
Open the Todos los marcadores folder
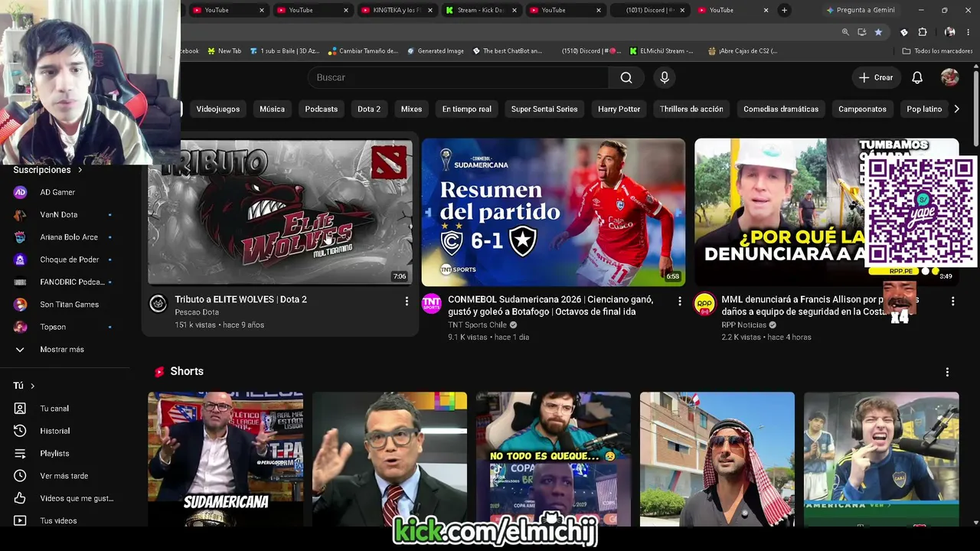click(x=937, y=51)
